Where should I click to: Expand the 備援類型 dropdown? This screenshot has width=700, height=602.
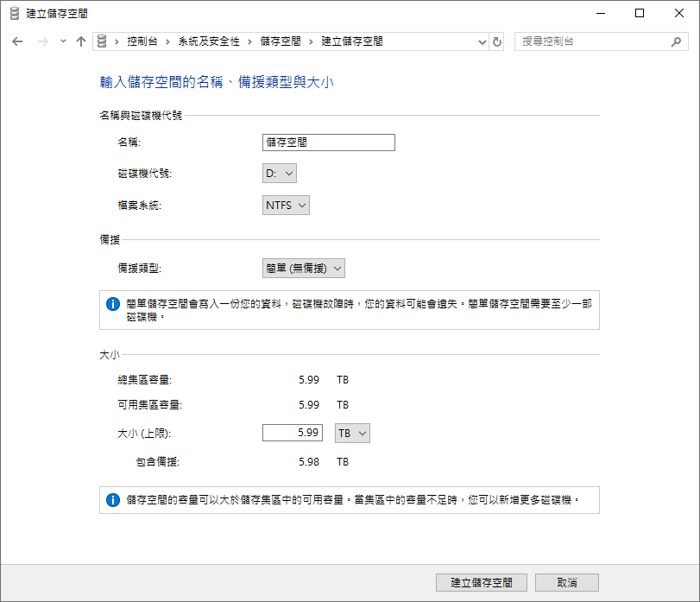click(x=304, y=269)
